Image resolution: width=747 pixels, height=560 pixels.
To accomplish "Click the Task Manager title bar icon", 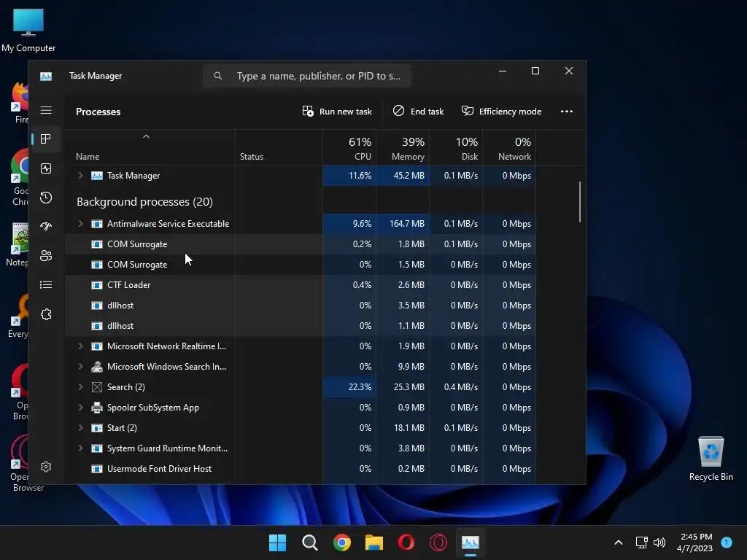I will 46,76.
